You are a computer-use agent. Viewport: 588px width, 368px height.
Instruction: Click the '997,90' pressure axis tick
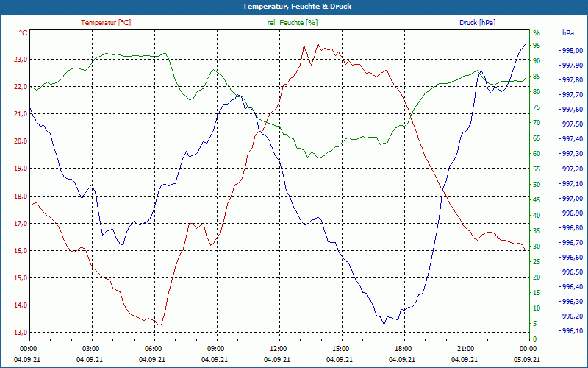coord(573,66)
